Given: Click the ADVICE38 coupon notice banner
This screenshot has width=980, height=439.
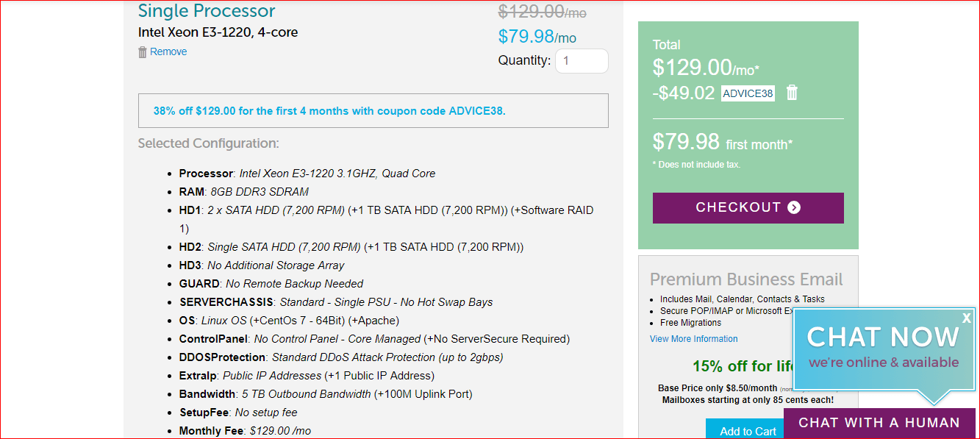Looking at the screenshot, I should point(373,111).
